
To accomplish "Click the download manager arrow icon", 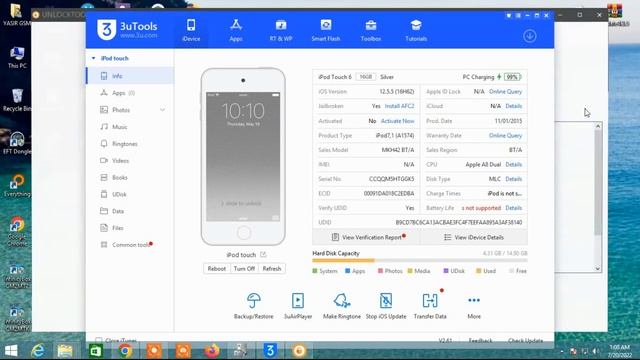I will pos(529,36).
